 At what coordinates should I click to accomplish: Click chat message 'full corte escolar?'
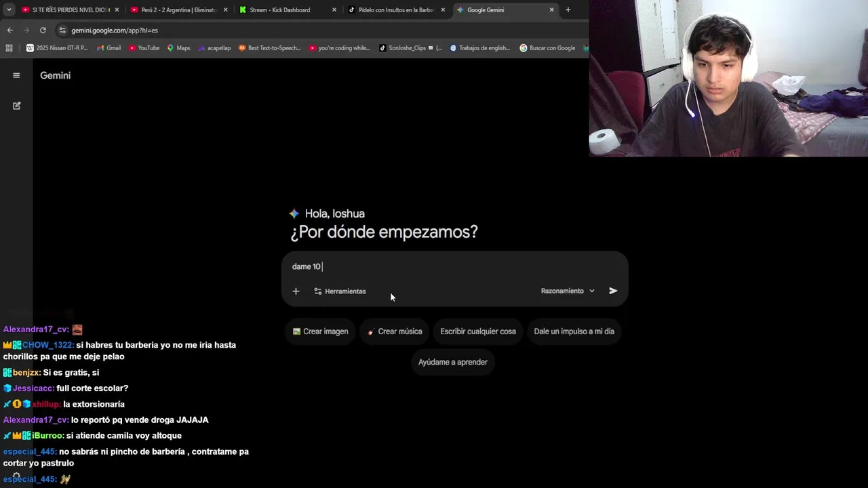tap(92, 388)
